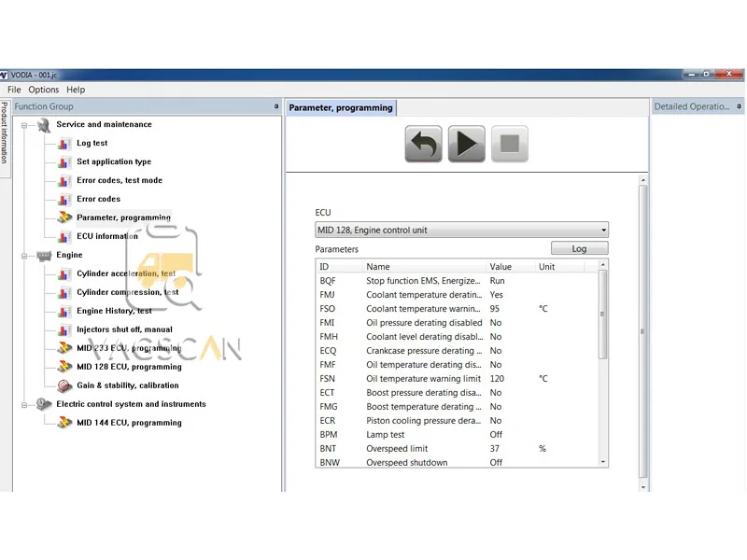
Task: Click the Parameter, programming icon
Action: 64,217
